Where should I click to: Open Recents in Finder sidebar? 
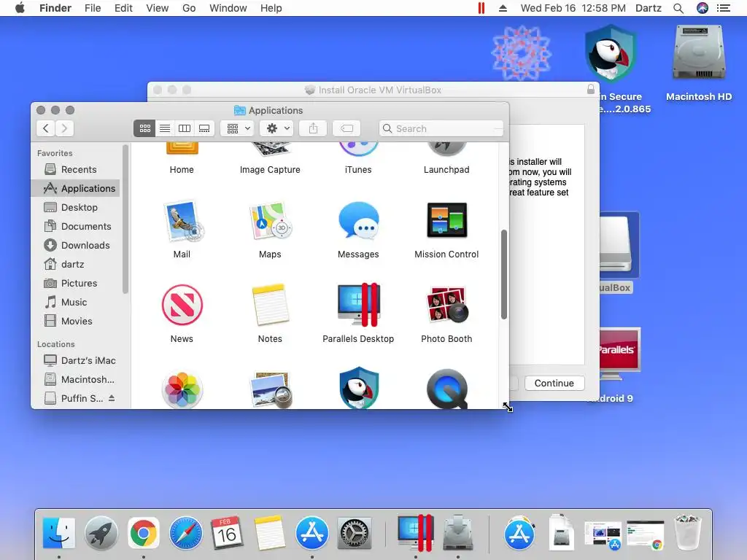click(76, 169)
